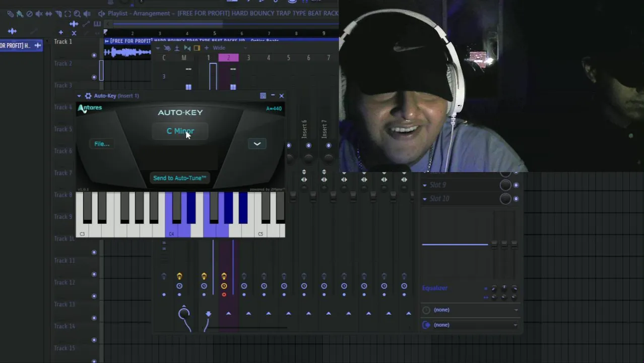Mute Track 2 using its green dot
Viewport: 644px width, 363px height.
coord(94,77)
